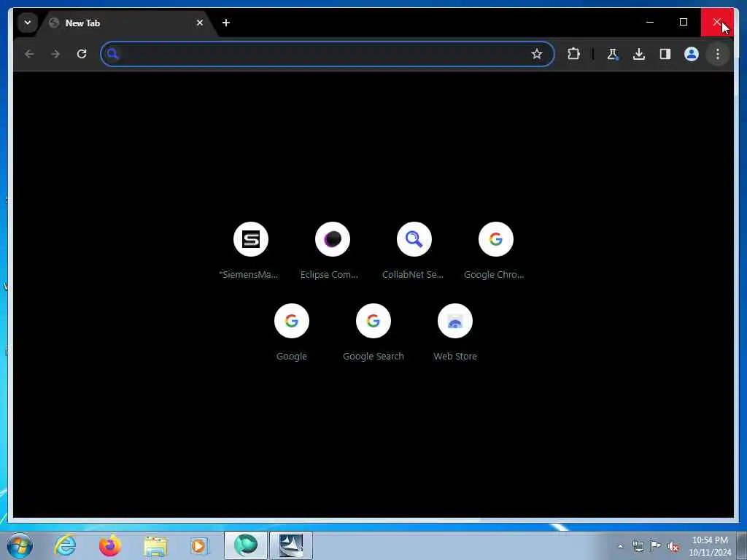Open the Google Chro... shortcut
This screenshot has width=747, height=560.
pos(495,250)
